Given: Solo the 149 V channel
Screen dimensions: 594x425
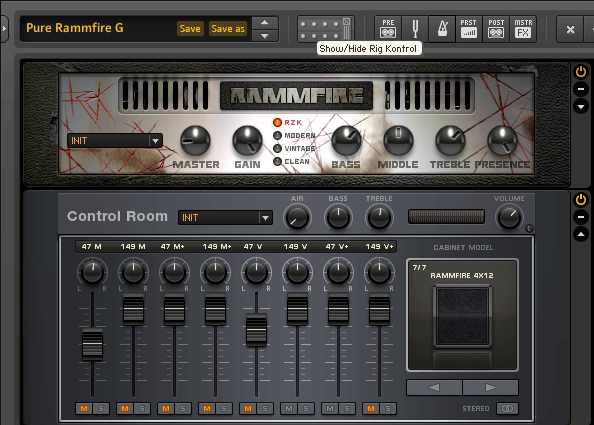Looking at the screenshot, I should 306,408.
